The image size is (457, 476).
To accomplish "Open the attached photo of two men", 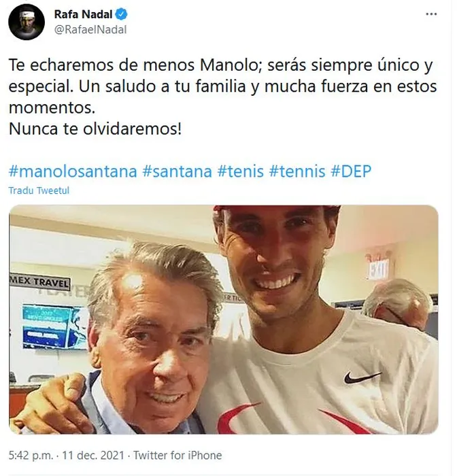I will pos(224,320).
